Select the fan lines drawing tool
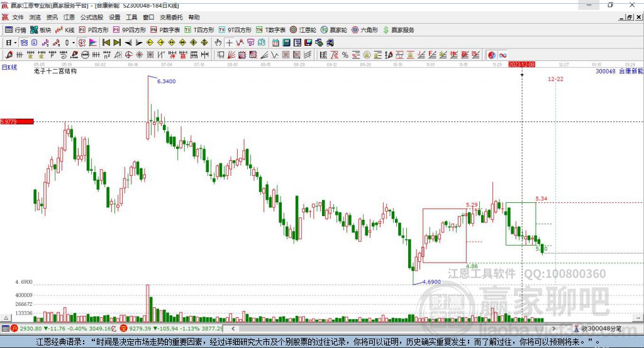This screenshot has width=644, height=348. point(231,55)
